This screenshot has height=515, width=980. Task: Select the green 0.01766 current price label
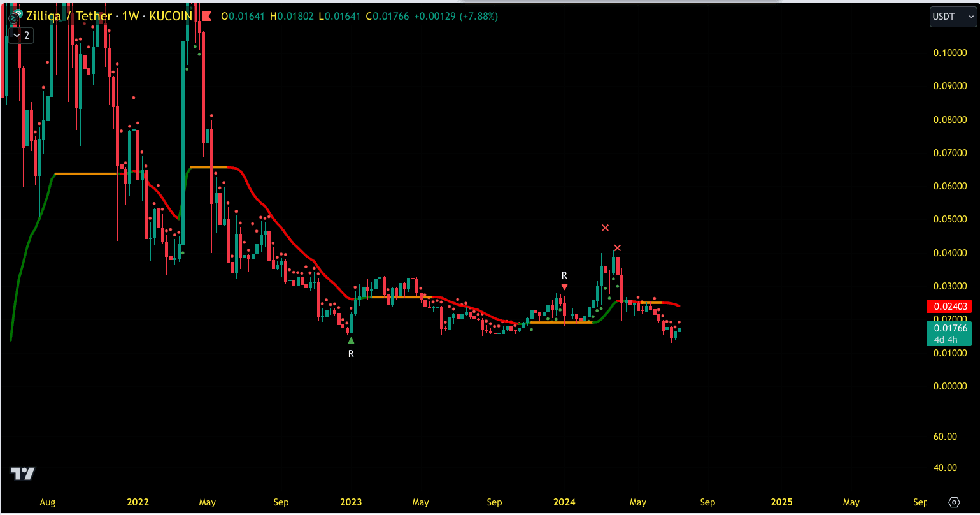(949, 328)
